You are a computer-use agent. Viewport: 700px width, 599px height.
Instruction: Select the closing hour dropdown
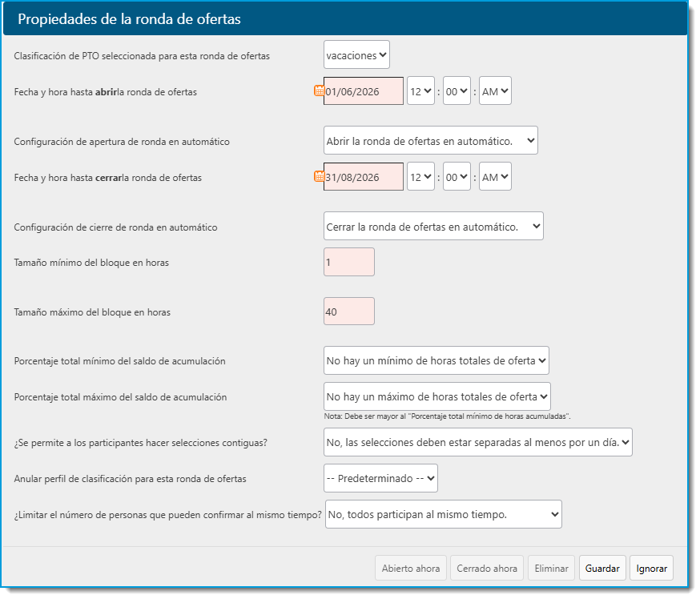pos(420,177)
